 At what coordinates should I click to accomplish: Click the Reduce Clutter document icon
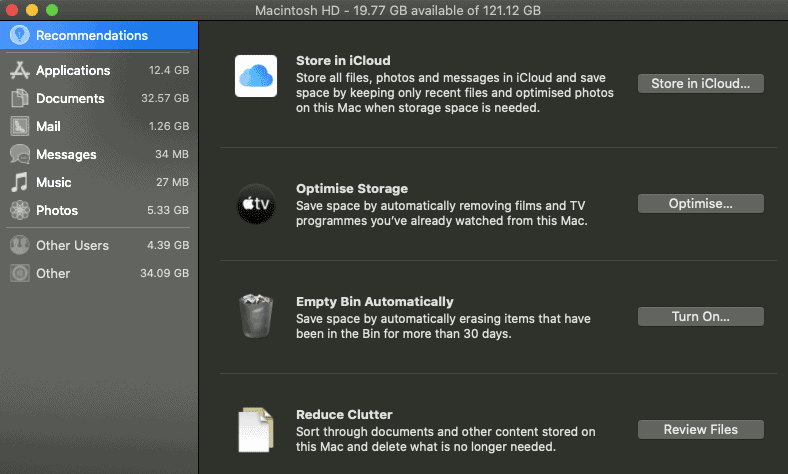(256, 430)
